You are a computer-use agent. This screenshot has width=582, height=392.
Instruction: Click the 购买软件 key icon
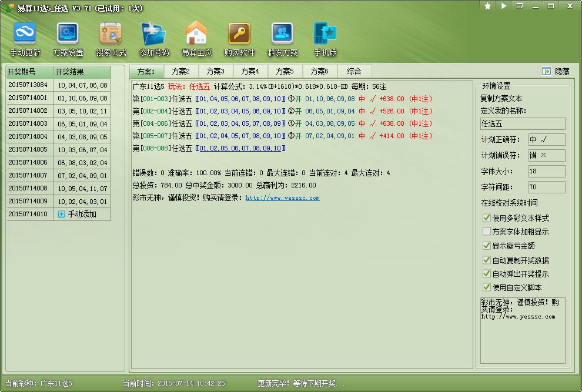[239, 33]
